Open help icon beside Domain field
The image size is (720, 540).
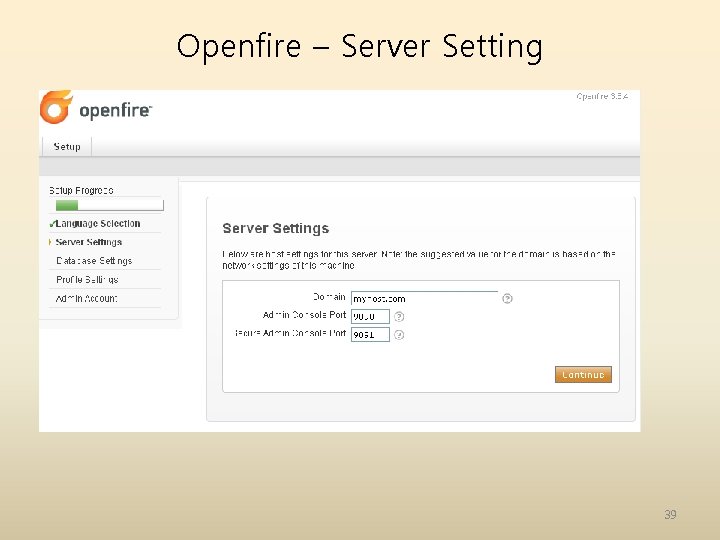[x=507, y=298]
